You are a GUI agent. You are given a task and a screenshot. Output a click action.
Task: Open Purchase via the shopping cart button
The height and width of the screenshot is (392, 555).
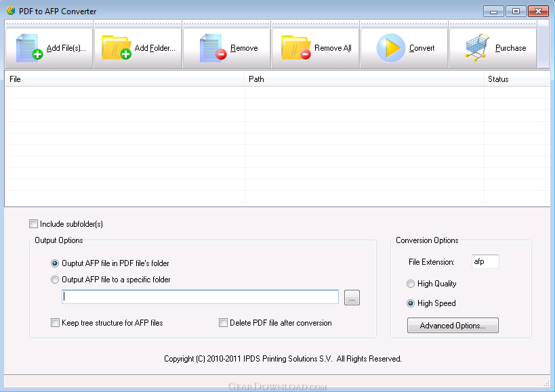coord(493,47)
